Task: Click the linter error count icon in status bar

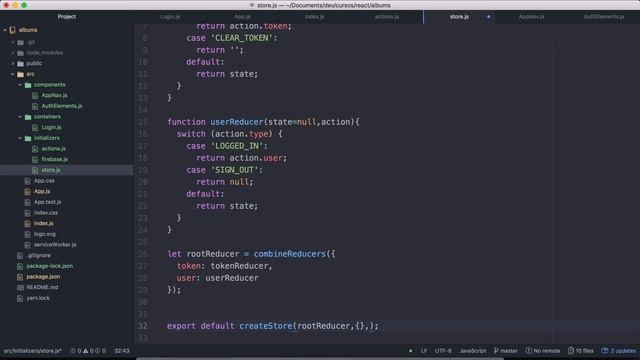Action: point(73,351)
